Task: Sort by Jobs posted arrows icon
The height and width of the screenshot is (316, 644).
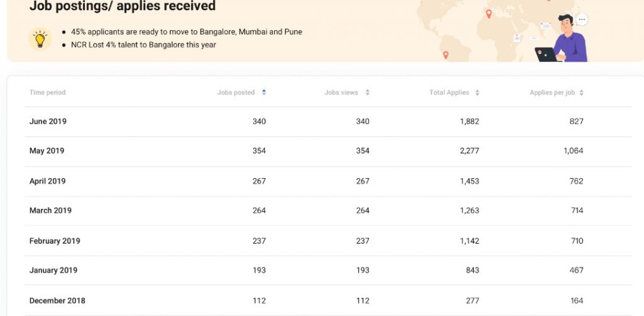Action: click(264, 93)
